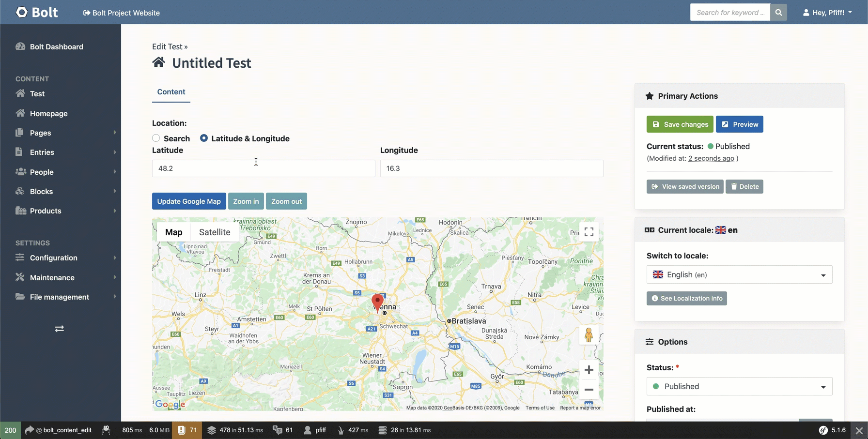Click the Street View pegman icon
The image size is (868, 439).
pos(589,335)
